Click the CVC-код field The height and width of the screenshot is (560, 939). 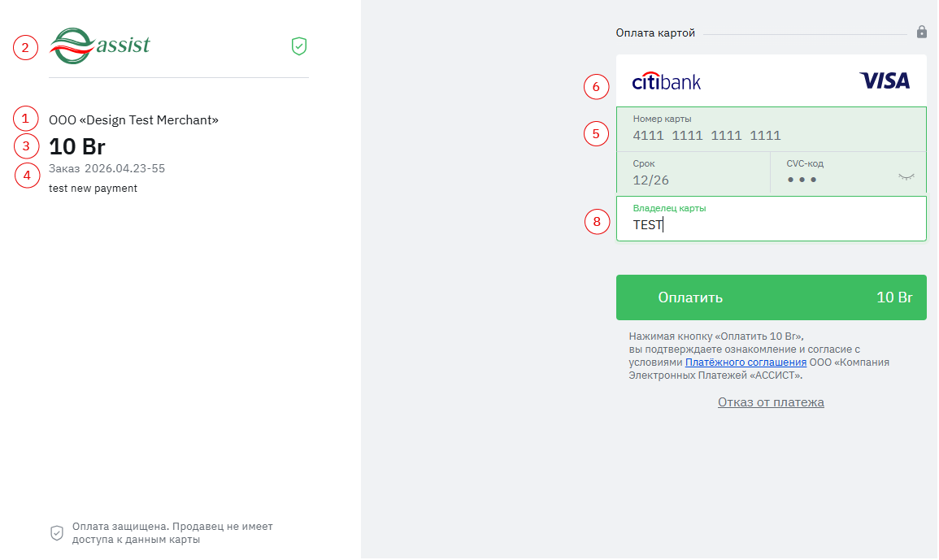click(849, 172)
